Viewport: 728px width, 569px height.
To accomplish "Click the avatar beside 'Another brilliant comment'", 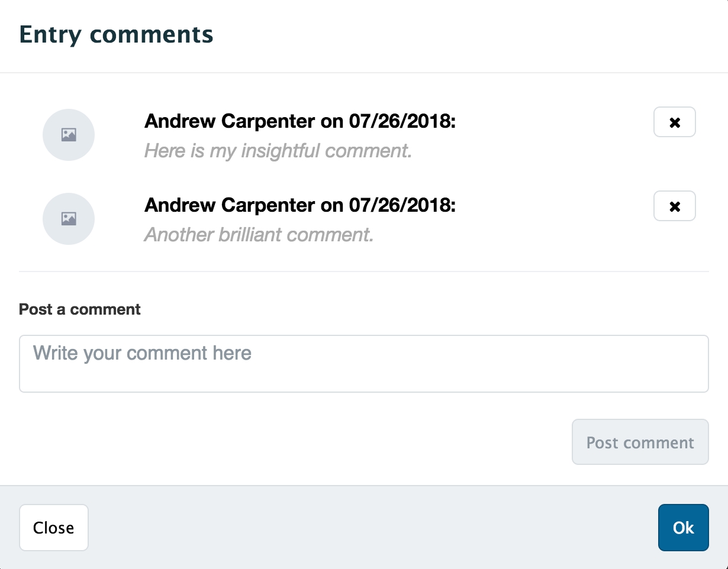I will coord(69,219).
